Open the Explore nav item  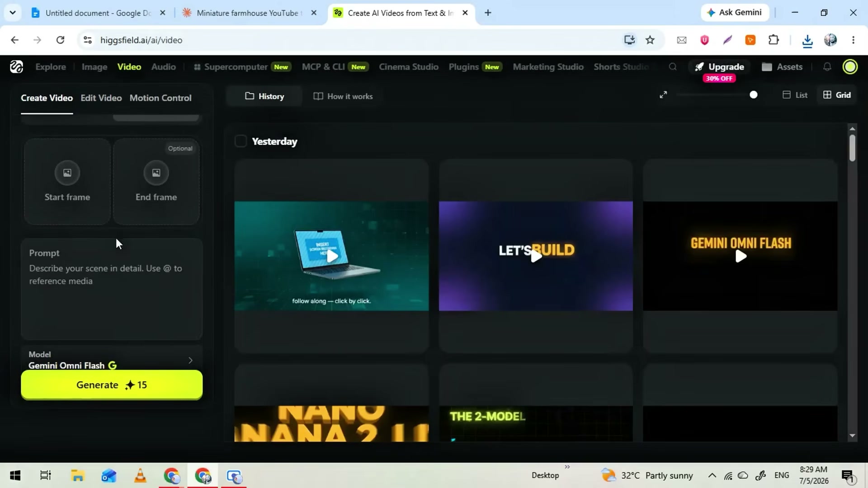[51, 67]
